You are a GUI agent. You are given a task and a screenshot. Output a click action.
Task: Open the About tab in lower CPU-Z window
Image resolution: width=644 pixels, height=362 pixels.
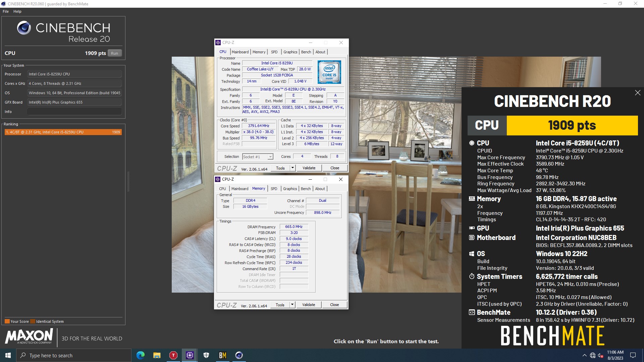click(x=320, y=189)
